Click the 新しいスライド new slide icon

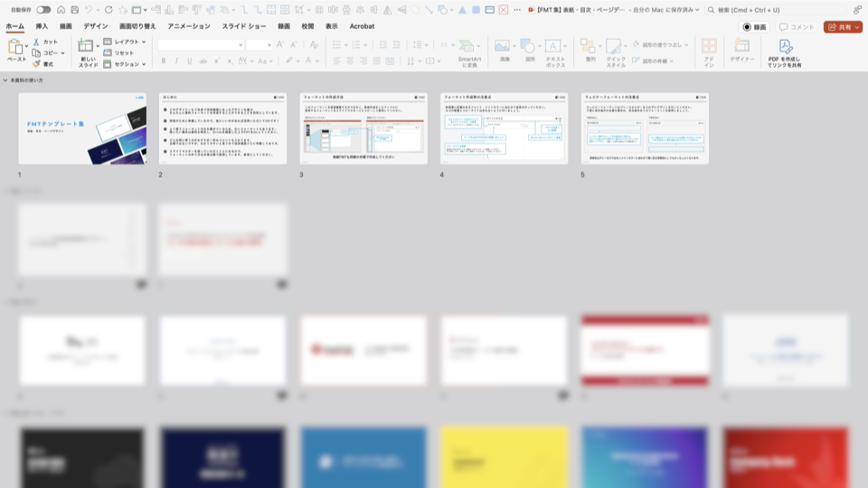[87, 48]
